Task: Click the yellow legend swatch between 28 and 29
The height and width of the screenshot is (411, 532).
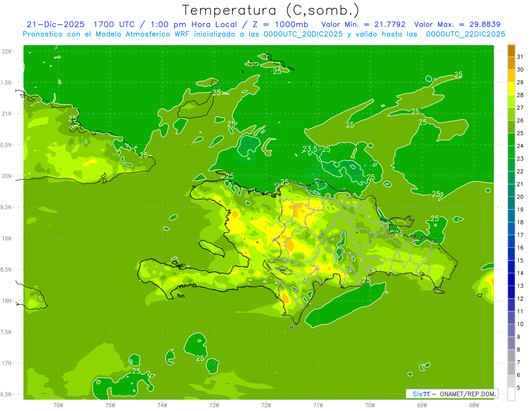Action: point(511,89)
